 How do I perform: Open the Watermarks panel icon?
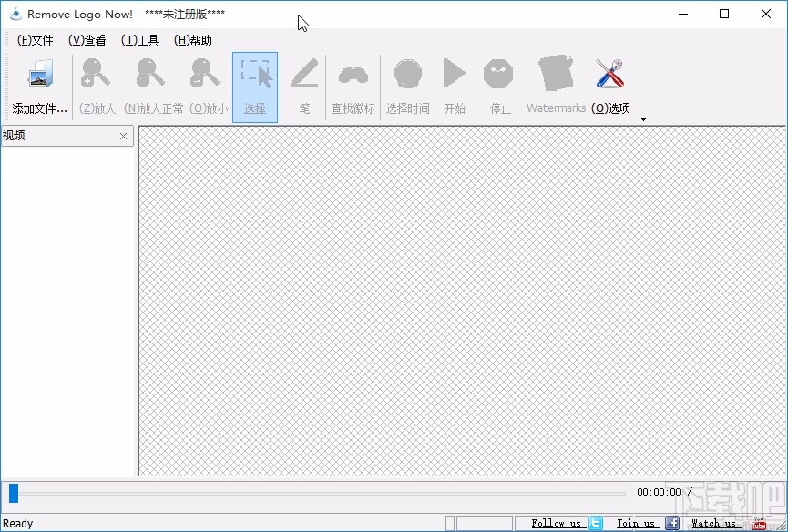(556, 75)
